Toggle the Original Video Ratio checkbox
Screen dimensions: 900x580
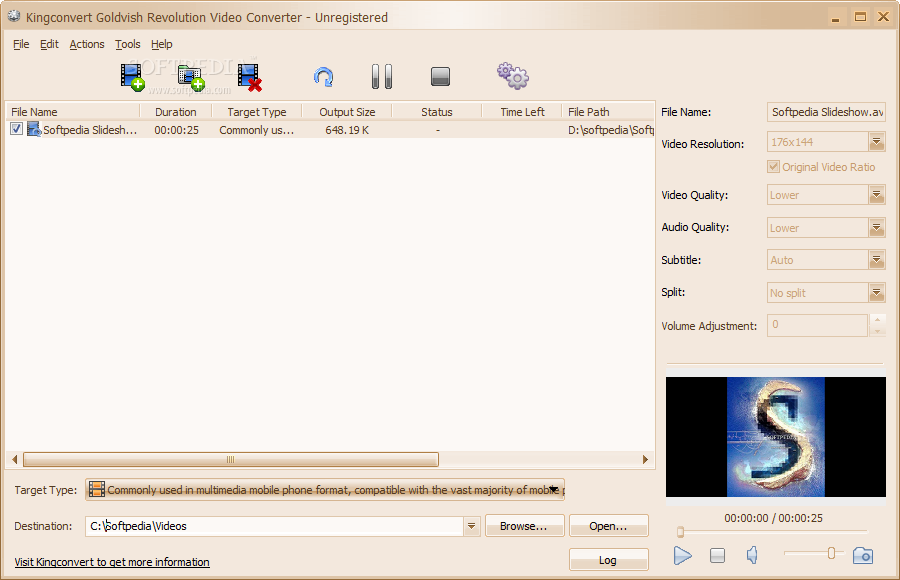tap(773, 167)
